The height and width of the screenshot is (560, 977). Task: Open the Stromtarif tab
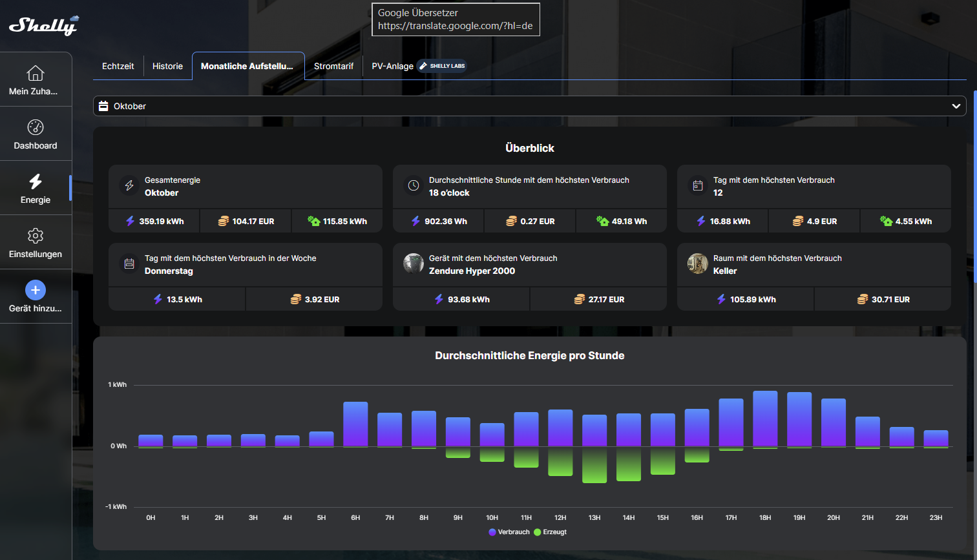point(333,66)
